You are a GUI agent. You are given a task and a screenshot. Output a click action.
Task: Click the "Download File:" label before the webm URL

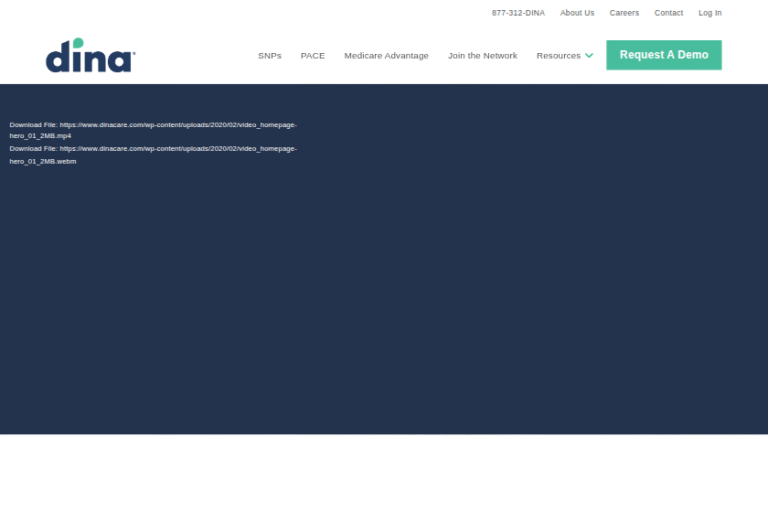[x=33, y=149]
